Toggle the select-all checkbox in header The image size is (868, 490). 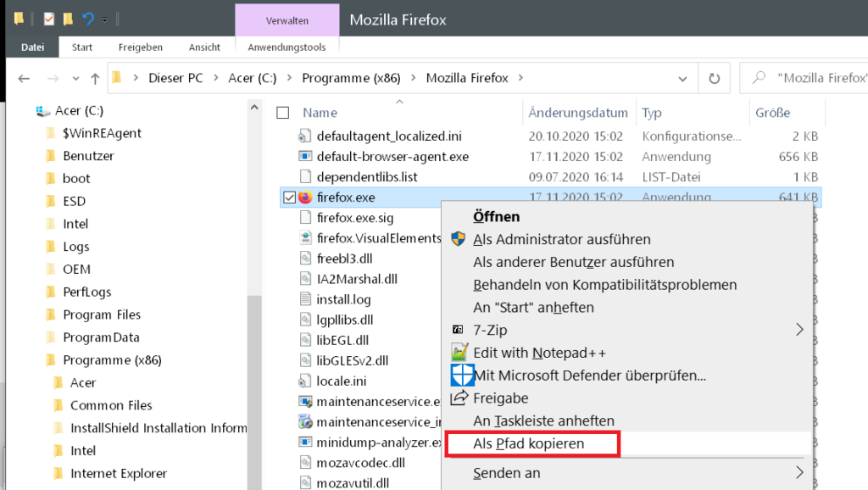[x=283, y=113]
